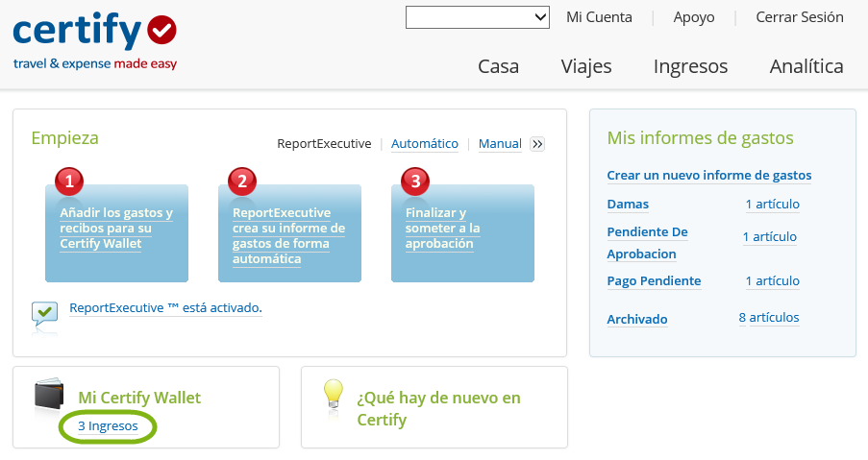Click the double-arrow icon next to Manual
The width and height of the screenshot is (868, 460).
tap(537, 144)
